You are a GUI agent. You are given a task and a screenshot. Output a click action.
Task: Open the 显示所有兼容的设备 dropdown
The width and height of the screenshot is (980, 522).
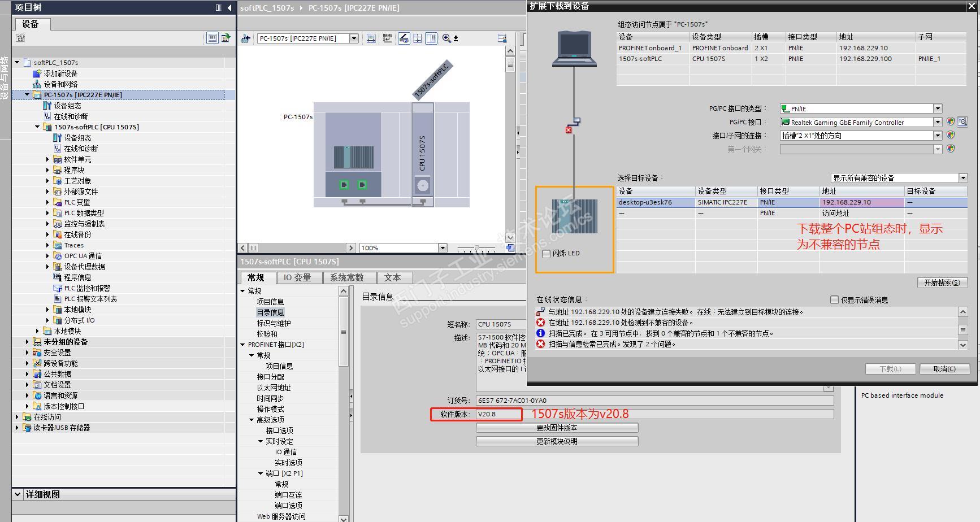point(963,178)
